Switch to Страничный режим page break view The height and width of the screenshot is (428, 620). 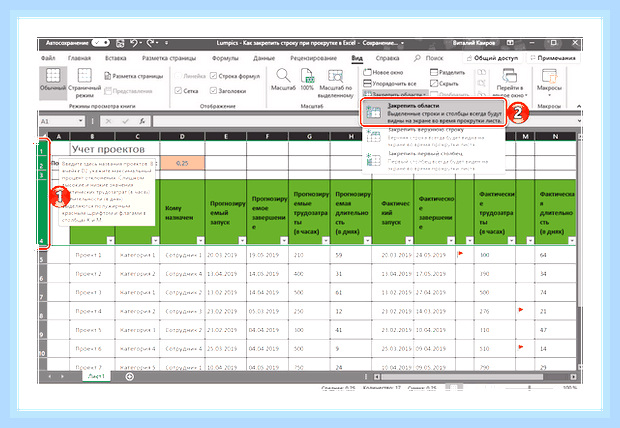point(85,83)
